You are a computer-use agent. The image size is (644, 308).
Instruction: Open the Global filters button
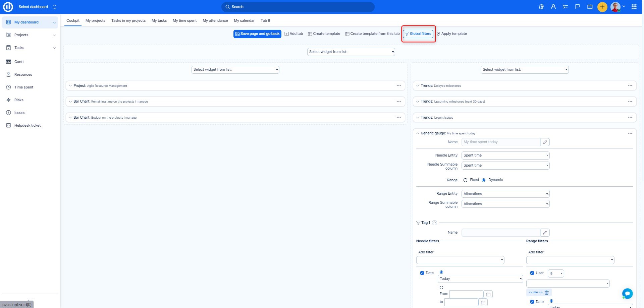tap(418, 34)
